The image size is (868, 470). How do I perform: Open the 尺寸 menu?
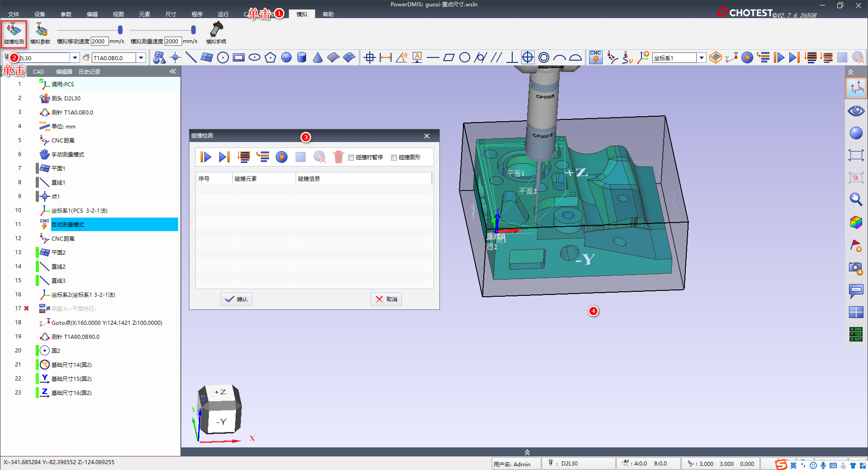tap(171, 14)
